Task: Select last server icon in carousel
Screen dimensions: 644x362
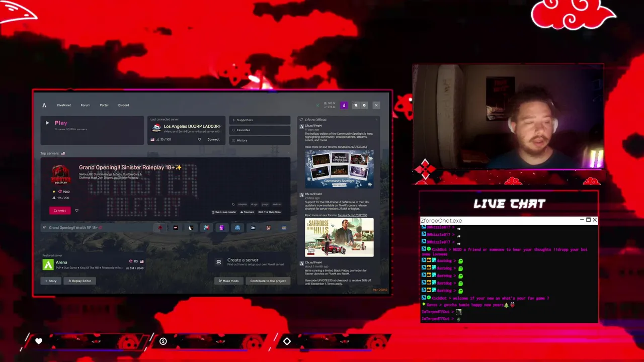Action: coord(284,228)
